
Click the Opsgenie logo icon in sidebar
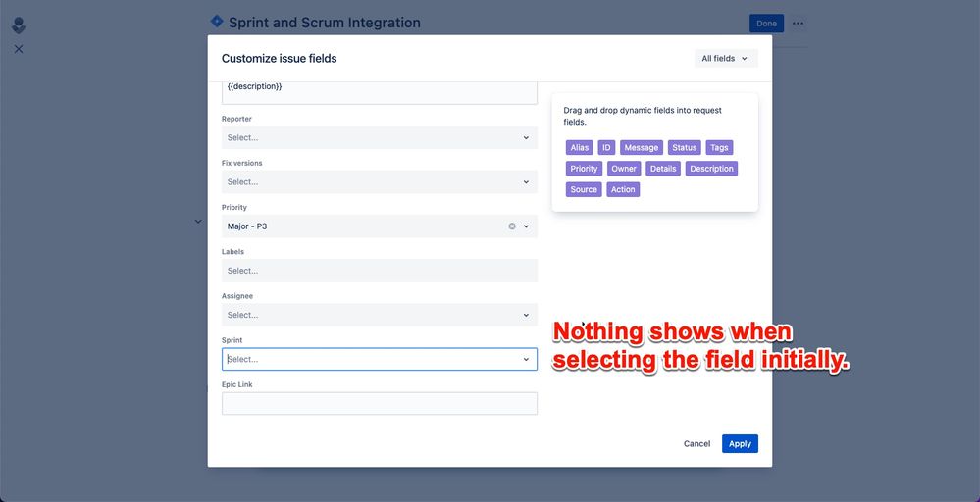pyautogui.click(x=19, y=25)
